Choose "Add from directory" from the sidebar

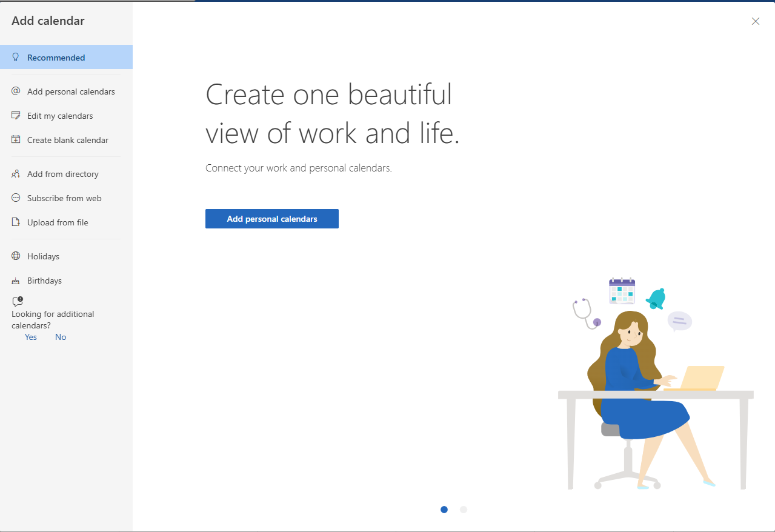coord(62,174)
